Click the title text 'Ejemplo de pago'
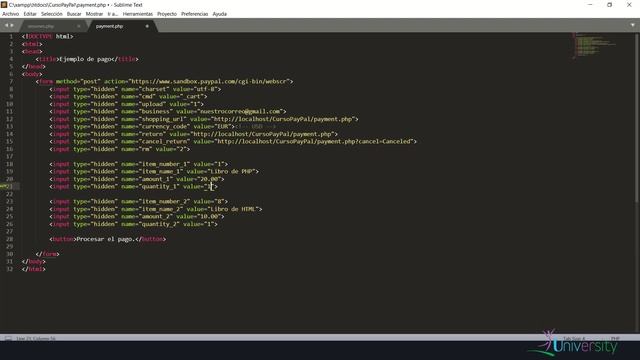Image resolution: width=640 pixels, height=360 pixels. [86, 59]
